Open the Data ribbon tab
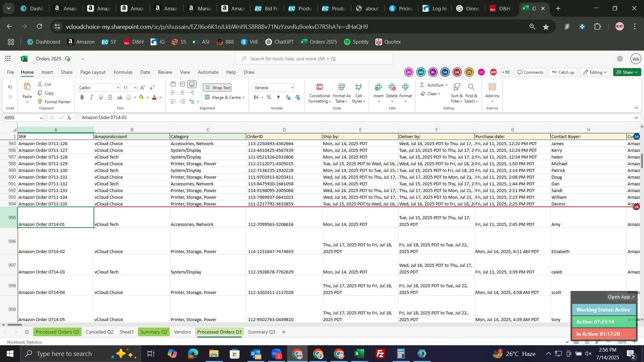 point(145,72)
